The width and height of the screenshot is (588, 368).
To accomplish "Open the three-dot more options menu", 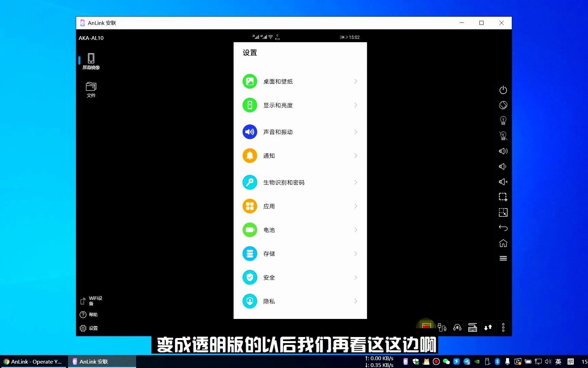I will 503,328.
